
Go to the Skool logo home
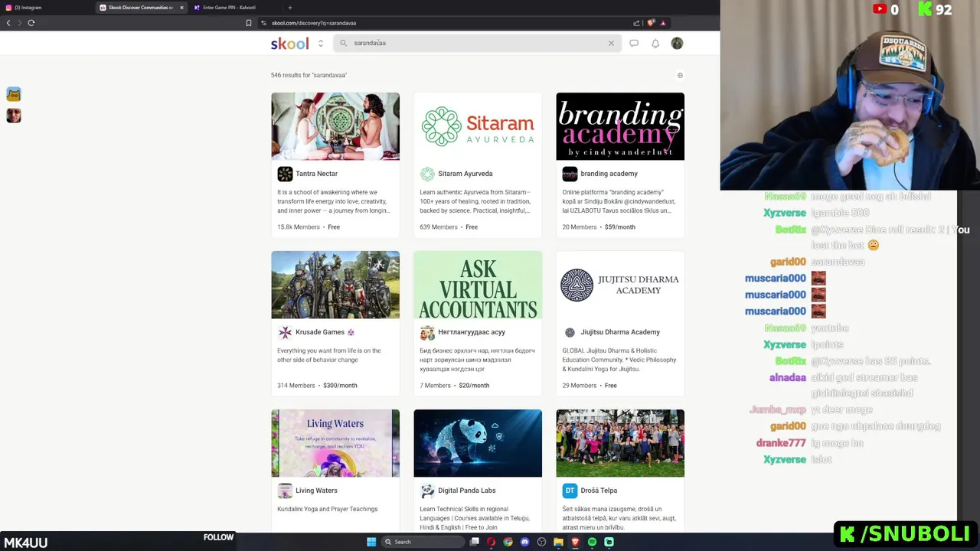point(289,44)
